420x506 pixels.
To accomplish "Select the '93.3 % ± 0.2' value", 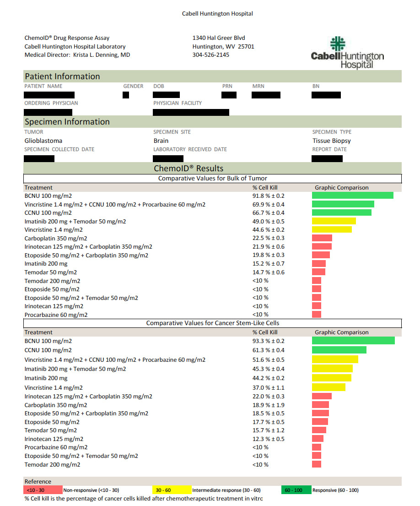I will [268, 341].
